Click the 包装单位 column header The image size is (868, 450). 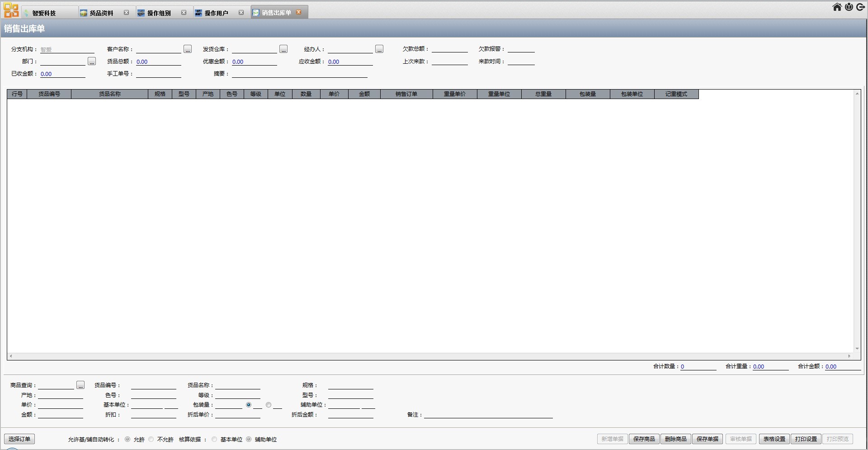click(x=632, y=94)
